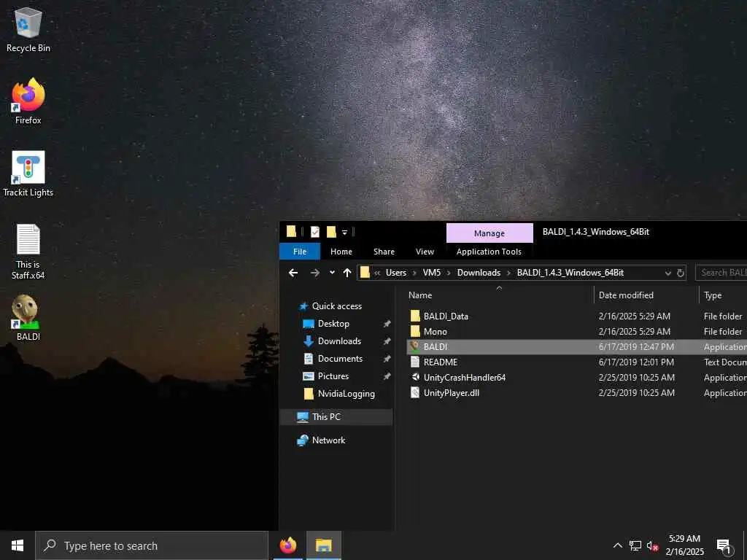747x560 pixels.
Task: Open the network status tray icon
Action: 635,545
